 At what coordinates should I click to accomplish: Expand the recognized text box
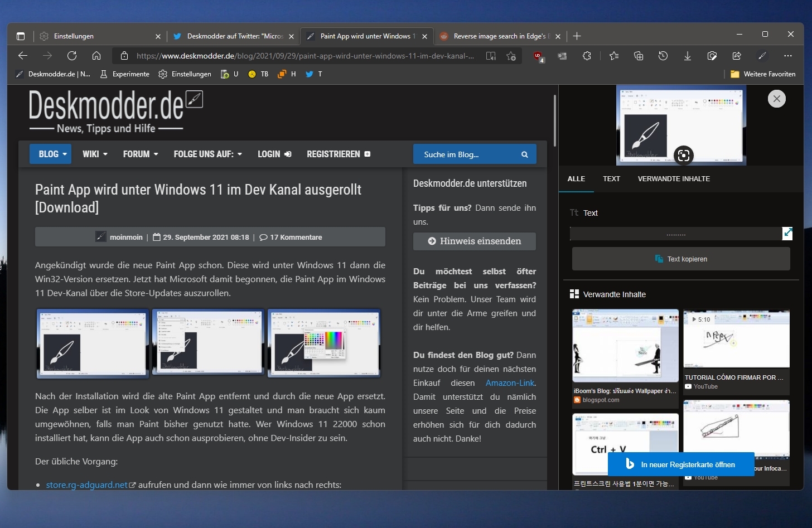pos(787,233)
